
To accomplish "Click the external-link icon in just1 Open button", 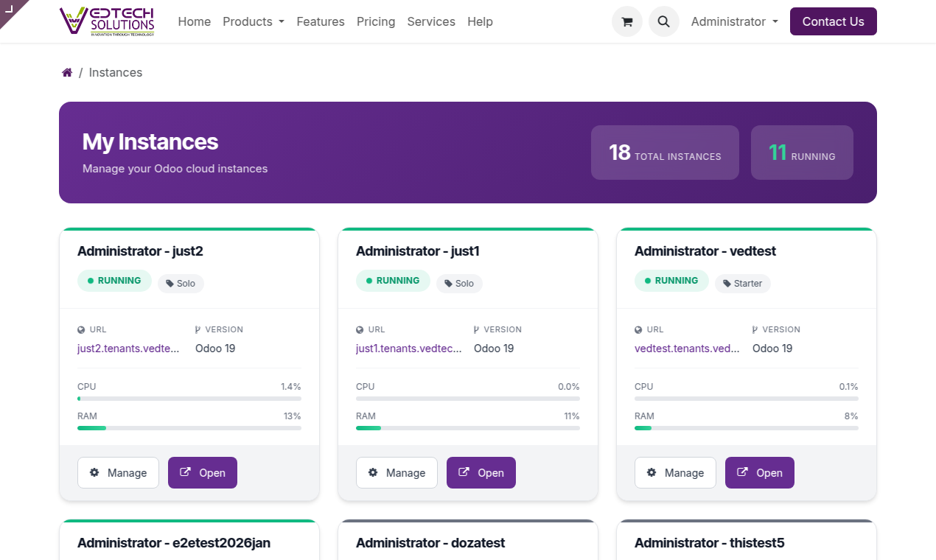I will click(464, 472).
